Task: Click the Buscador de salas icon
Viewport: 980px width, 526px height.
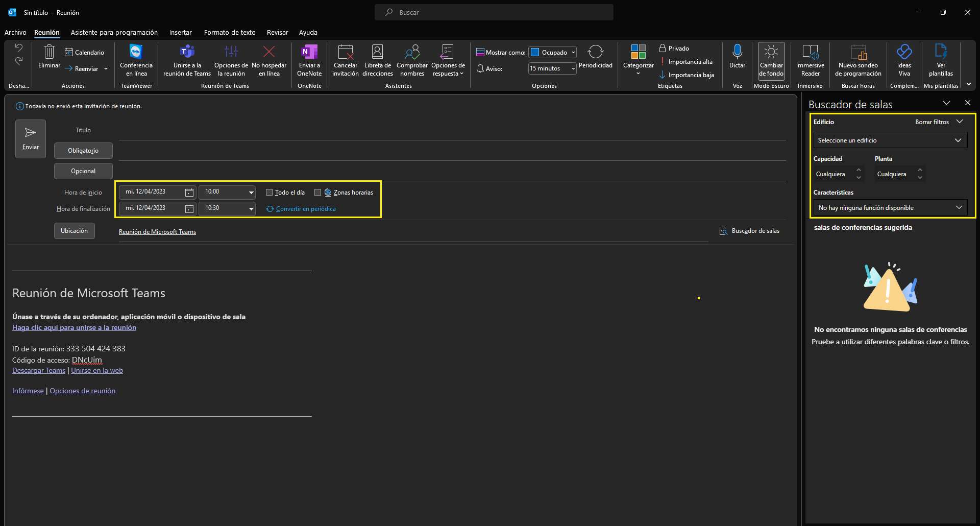Action: [723, 231]
